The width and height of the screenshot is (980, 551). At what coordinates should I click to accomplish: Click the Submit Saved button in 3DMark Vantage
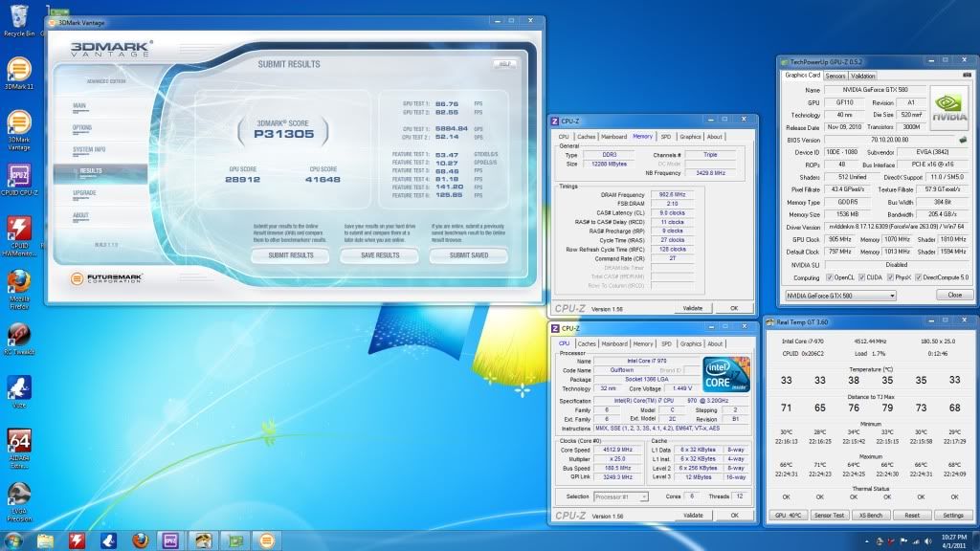point(469,255)
